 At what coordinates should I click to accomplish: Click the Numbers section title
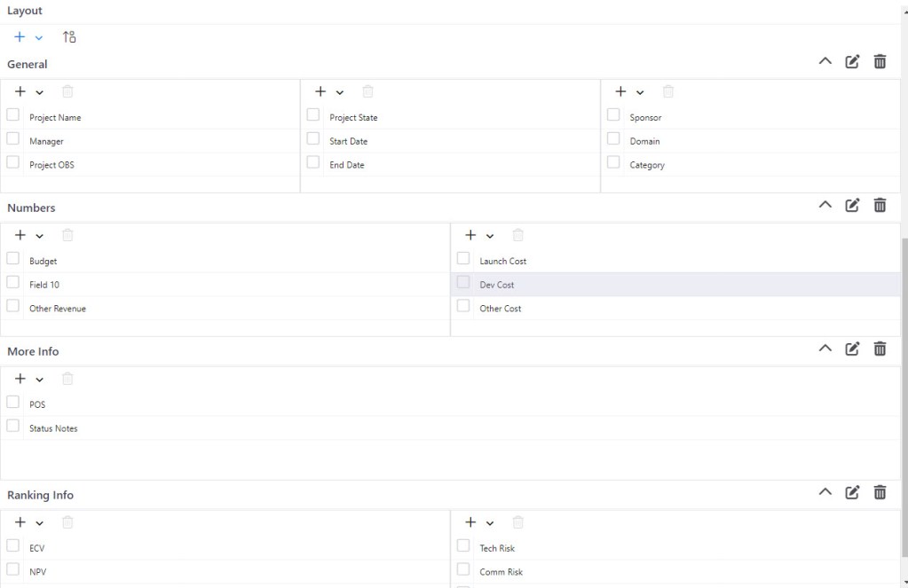click(x=31, y=208)
